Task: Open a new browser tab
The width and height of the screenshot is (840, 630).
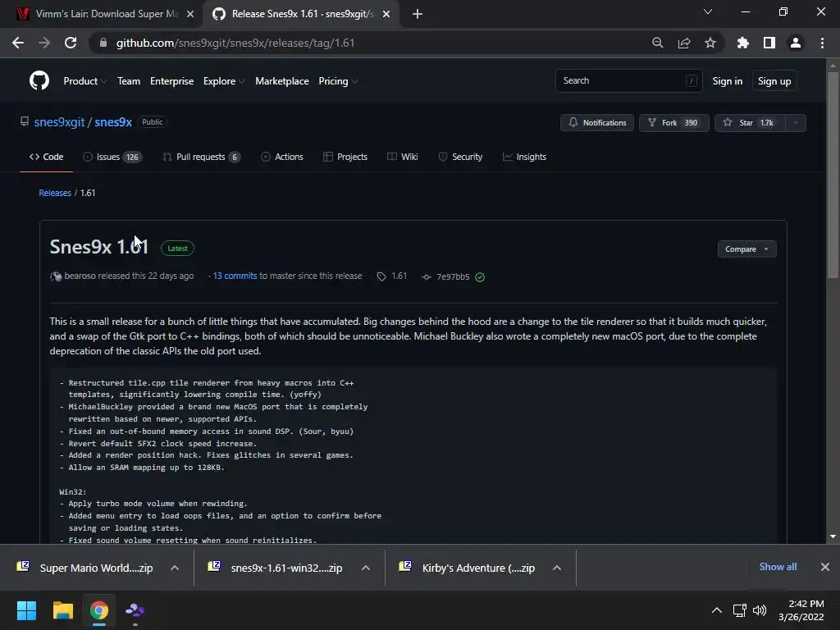Action: click(x=418, y=14)
